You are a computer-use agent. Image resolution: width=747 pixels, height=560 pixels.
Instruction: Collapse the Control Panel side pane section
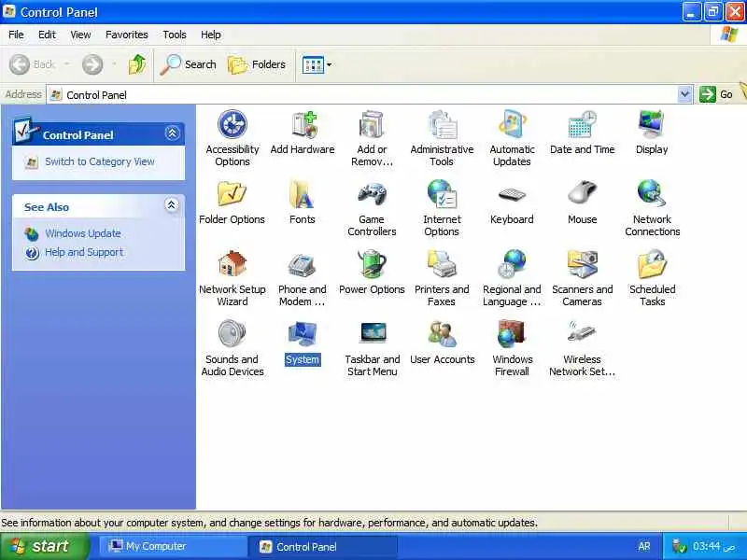pyautogui.click(x=172, y=133)
